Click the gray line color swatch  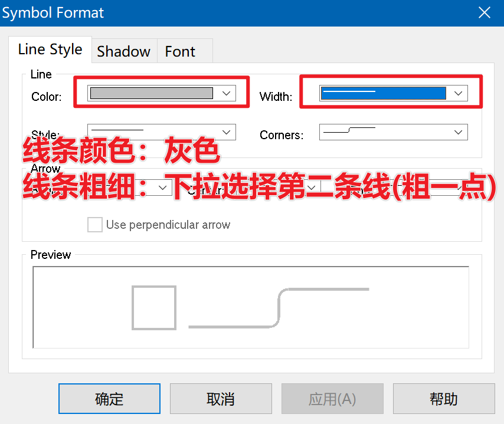click(152, 93)
